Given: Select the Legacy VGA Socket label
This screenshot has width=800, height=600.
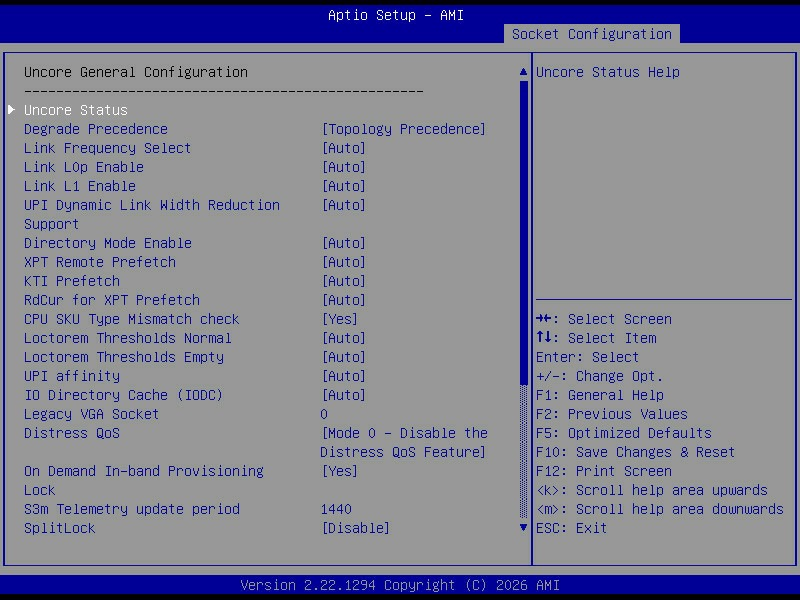Looking at the screenshot, I should (91, 414).
